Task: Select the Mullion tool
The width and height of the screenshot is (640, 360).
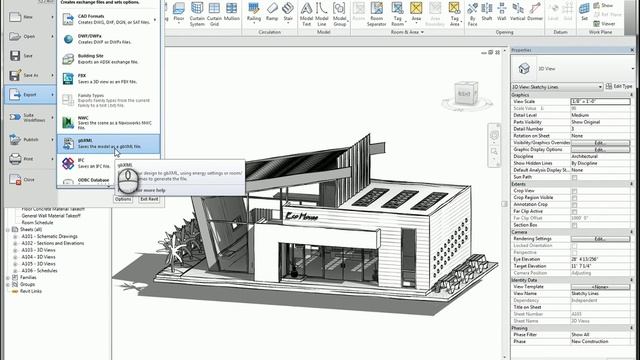Action: [231, 12]
